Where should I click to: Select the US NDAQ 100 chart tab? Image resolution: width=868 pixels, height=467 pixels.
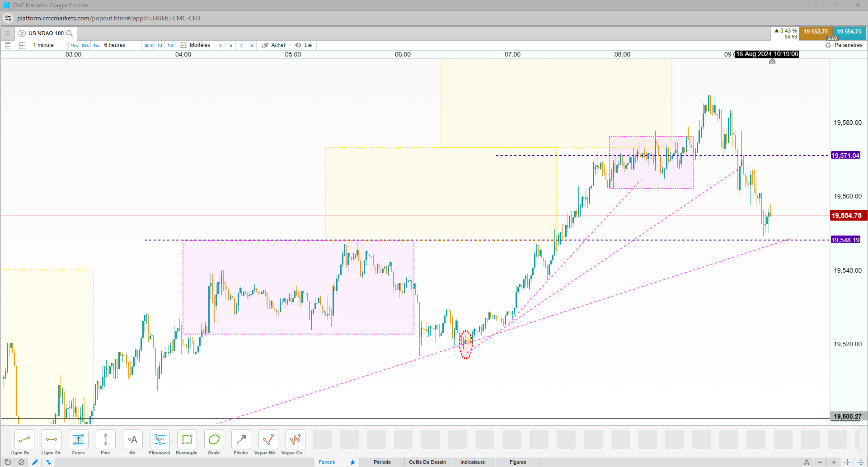(46, 33)
